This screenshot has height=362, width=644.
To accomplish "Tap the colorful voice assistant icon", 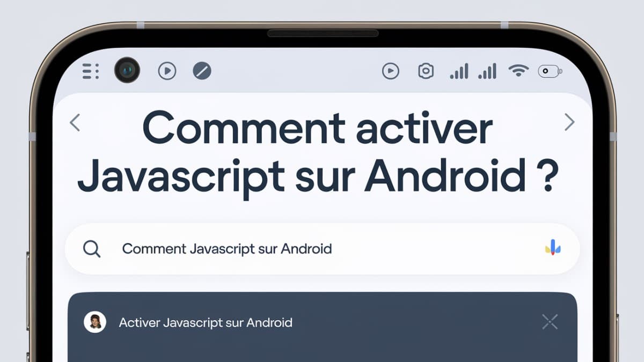I will (553, 247).
